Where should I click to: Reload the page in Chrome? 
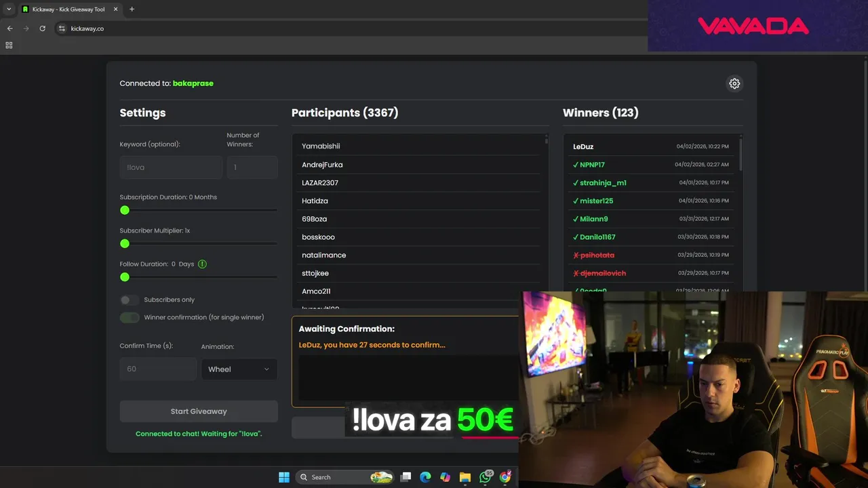click(x=42, y=28)
